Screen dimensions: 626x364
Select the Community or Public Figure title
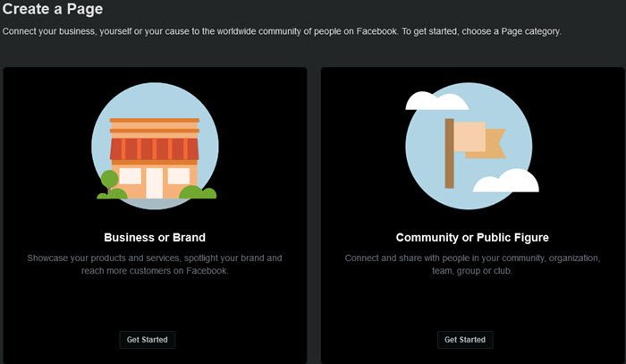[472, 238]
